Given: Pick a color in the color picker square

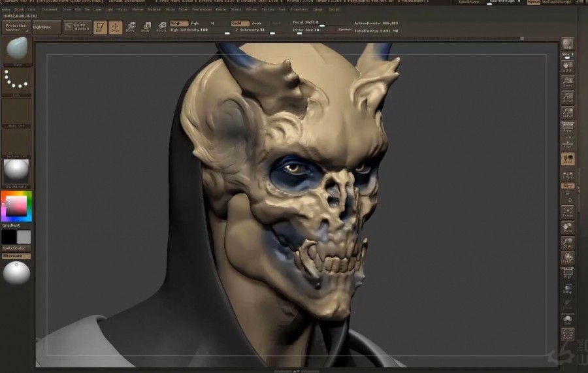Looking at the screenshot, I should [16, 206].
